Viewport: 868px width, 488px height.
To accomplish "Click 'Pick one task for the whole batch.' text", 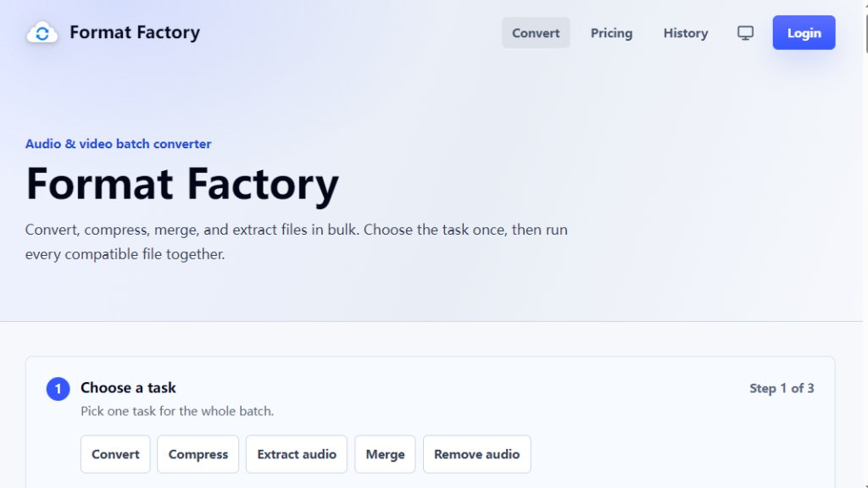I will [x=177, y=411].
